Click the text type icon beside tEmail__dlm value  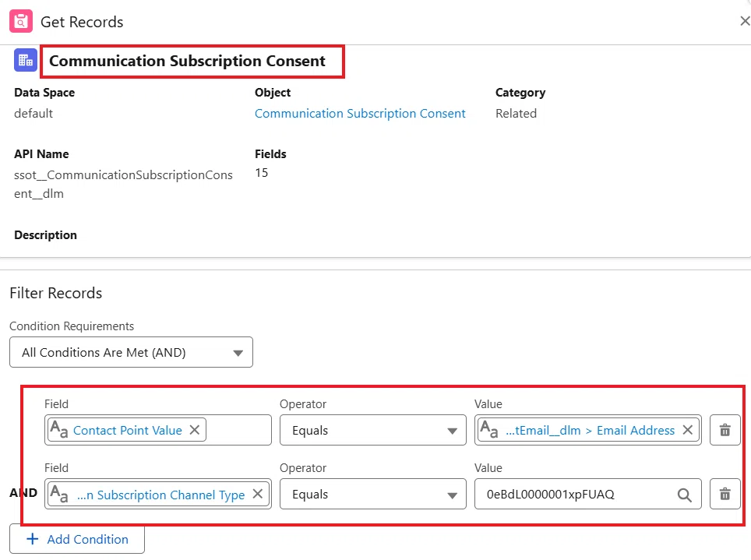[489, 429]
